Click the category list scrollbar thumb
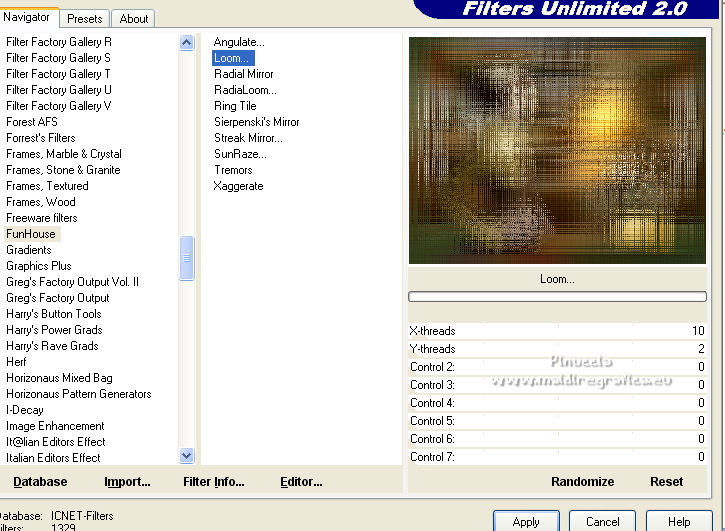The image size is (725, 531). (186, 258)
